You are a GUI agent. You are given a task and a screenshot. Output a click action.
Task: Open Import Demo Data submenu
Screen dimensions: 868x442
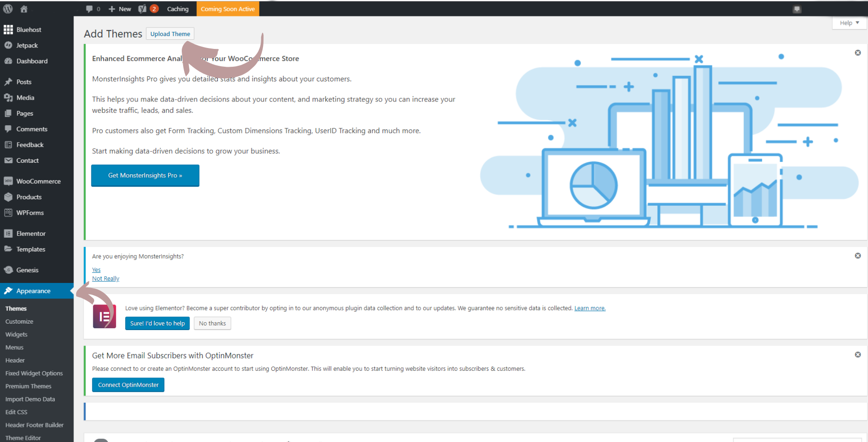pyautogui.click(x=30, y=399)
